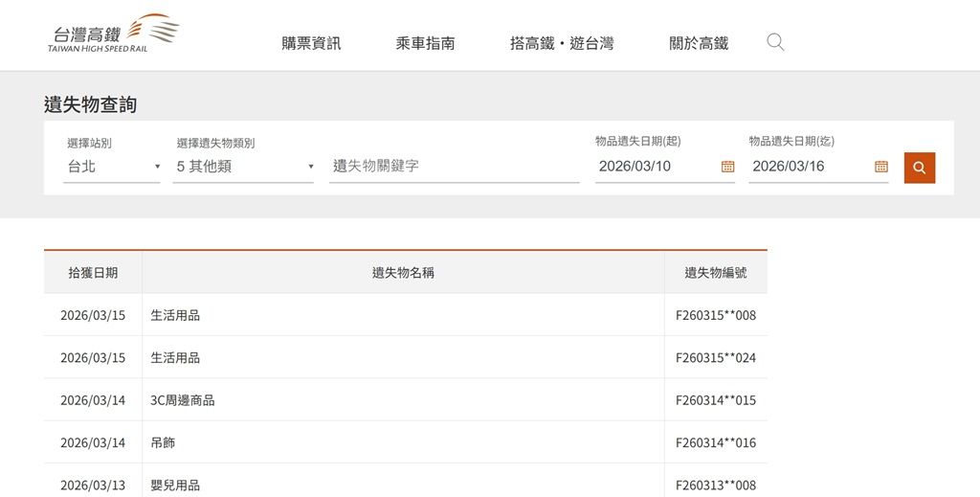Select the 嬰兒用品 item name
Image resolution: width=980 pixels, height=497 pixels.
coord(175,486)
